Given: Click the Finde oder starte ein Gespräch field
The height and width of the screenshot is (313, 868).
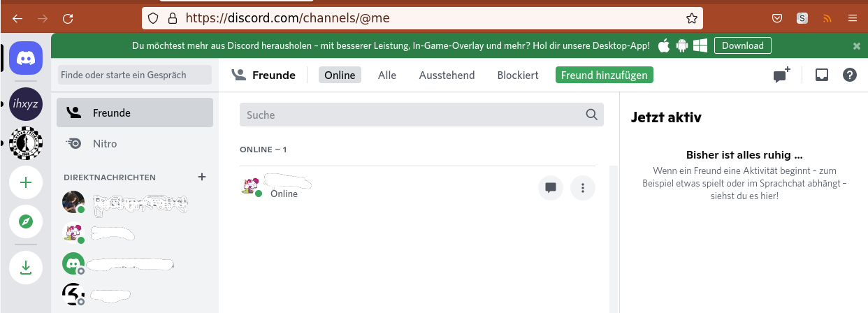Looking at the screenshot, I should click(x=135, y=75).
